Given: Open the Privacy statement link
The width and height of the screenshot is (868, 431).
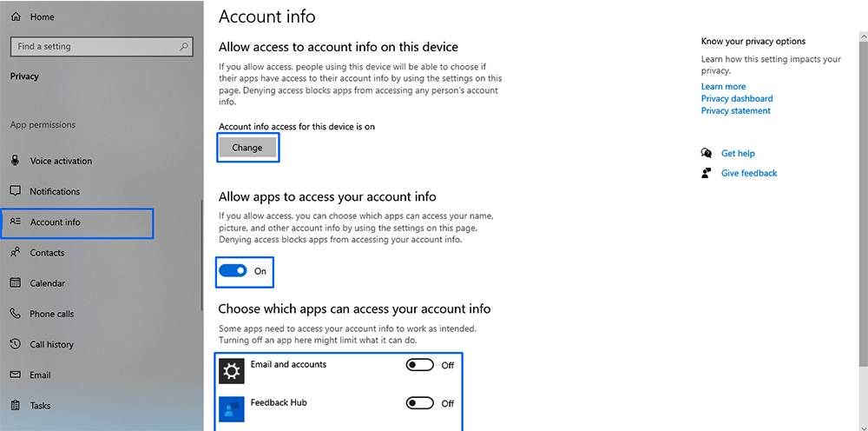Looking at the screenshot, I should pyautogui.click(x=736, y=111).
